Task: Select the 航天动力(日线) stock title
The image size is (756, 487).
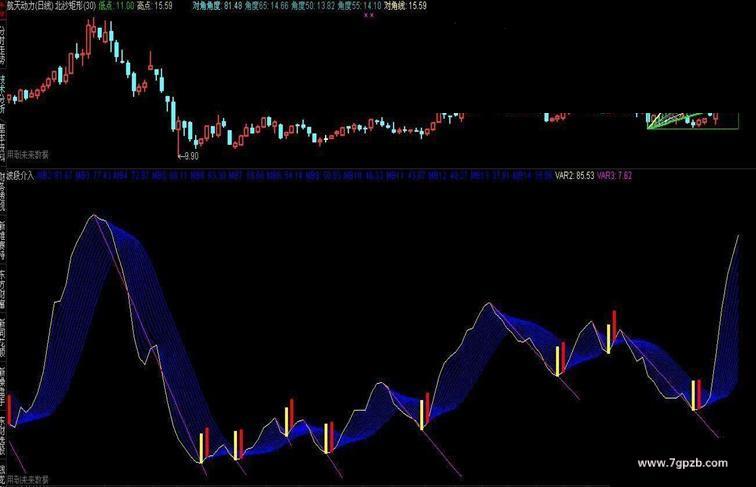Action: click(x=29, y=6)
